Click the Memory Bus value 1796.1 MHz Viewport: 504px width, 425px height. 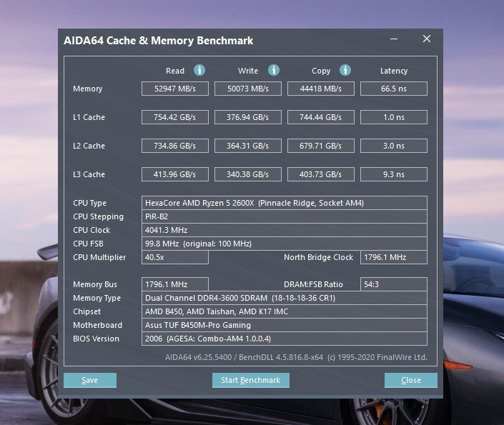175,284
